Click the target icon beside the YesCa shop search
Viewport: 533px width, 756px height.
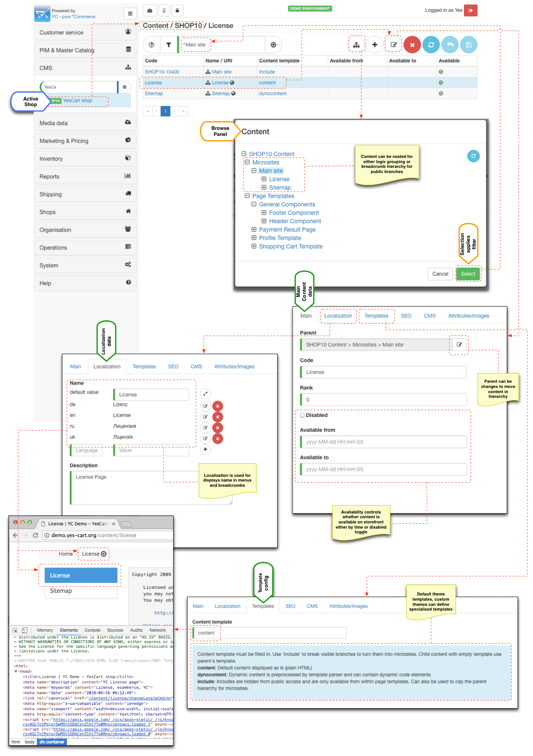click(x=125, y=87)
